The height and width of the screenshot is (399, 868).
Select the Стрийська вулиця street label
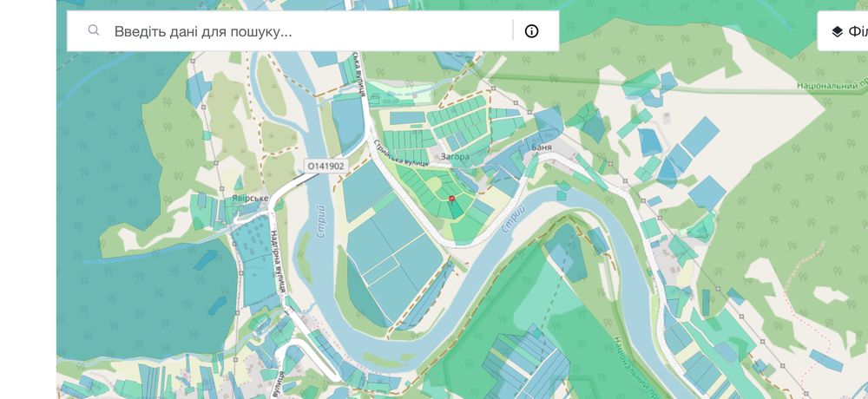400,153
